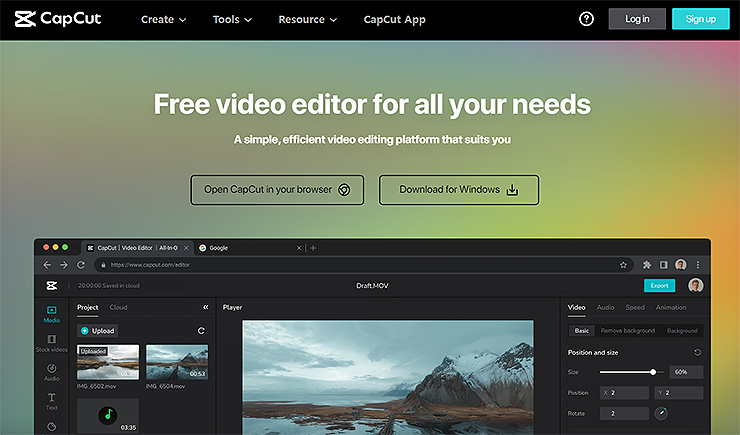Open the Background sub-tab

click(x=682, y=331)
